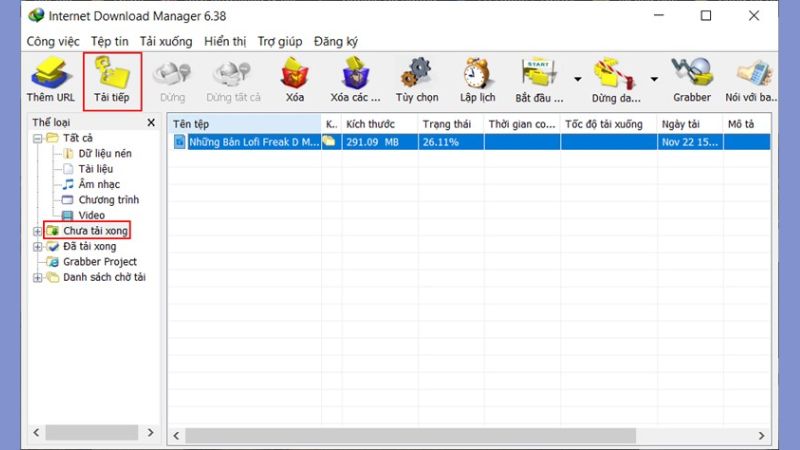This screenshot has width=800, height=450.
Task: Open dropdown arrow beside Dừng da...
Action: click(x=654, y=79)
